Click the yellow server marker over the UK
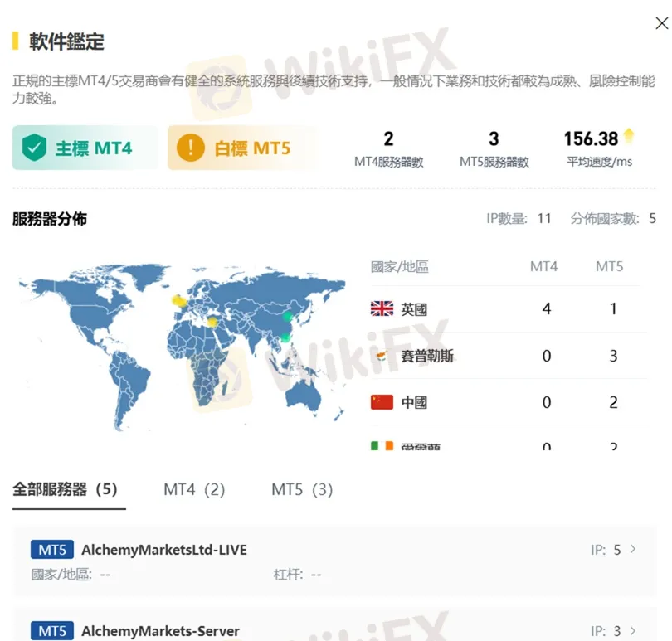 (176, 300)
